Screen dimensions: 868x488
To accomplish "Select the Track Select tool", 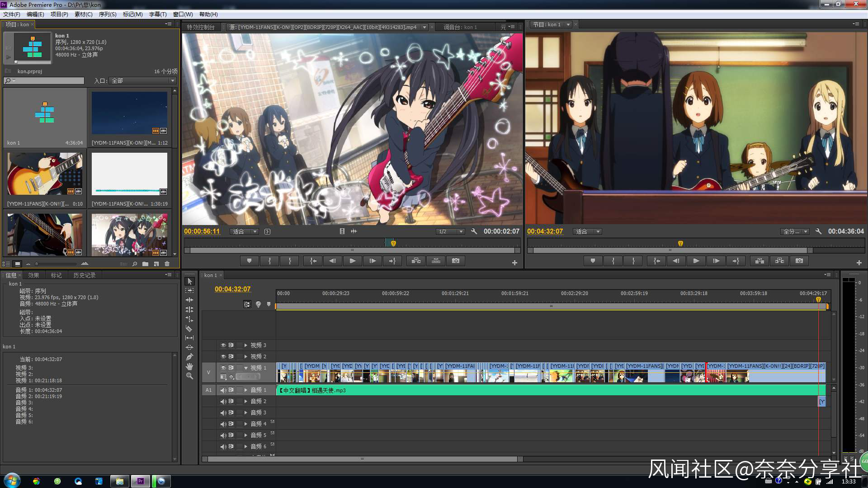I will coord(189,291).
